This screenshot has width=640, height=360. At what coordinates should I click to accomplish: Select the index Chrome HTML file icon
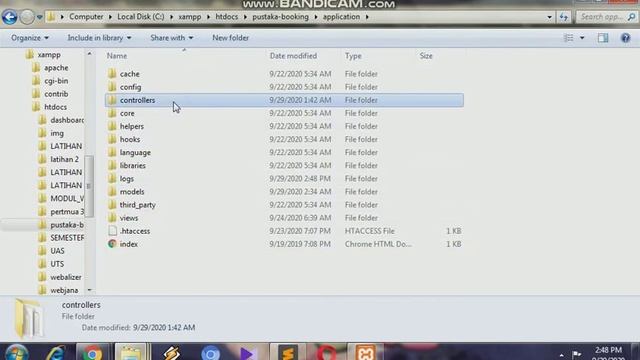coord(112,244)
